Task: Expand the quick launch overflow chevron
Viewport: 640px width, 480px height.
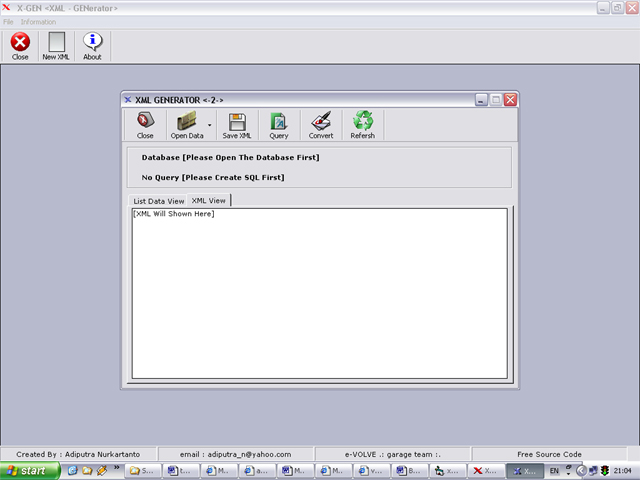Action: pyautogui.click(x=116, y=467)
